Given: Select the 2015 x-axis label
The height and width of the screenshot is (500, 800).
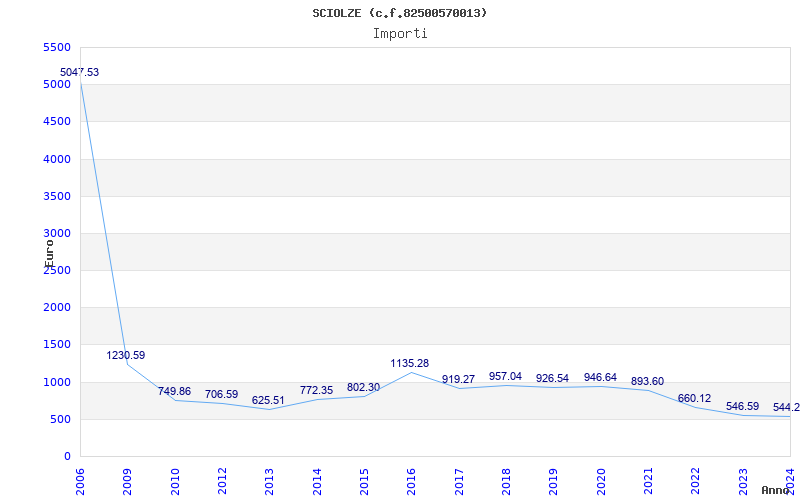Looking at the screenshot, I should (x=364, y=481).
